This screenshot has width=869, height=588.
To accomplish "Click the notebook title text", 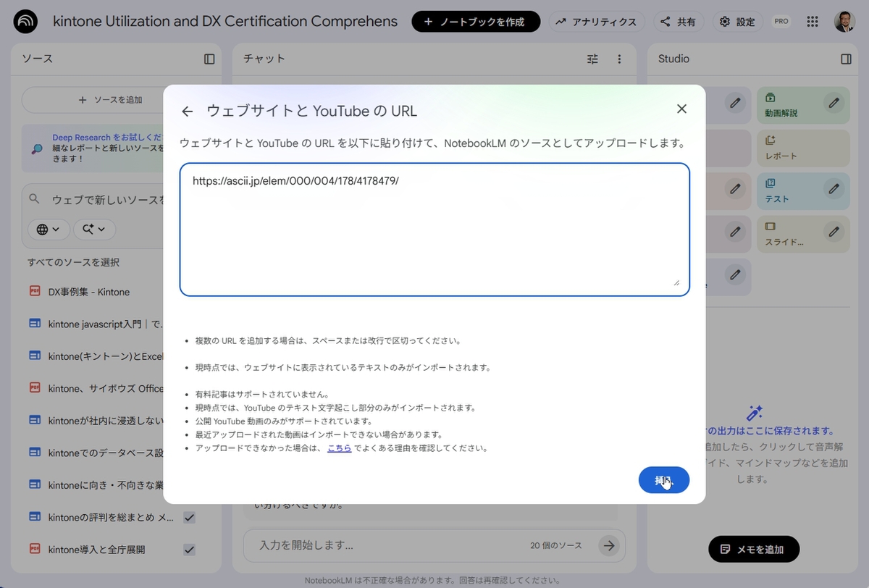I will [225, 21].
